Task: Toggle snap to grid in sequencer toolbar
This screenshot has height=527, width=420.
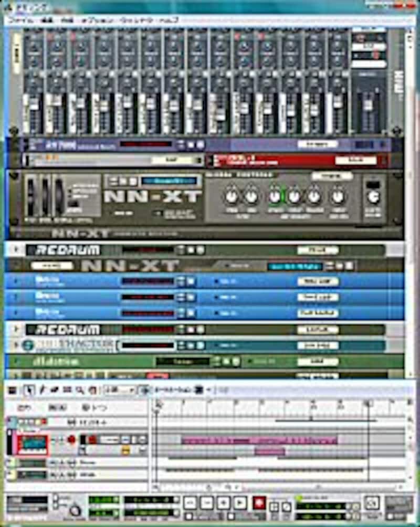Action: [144, 390]
